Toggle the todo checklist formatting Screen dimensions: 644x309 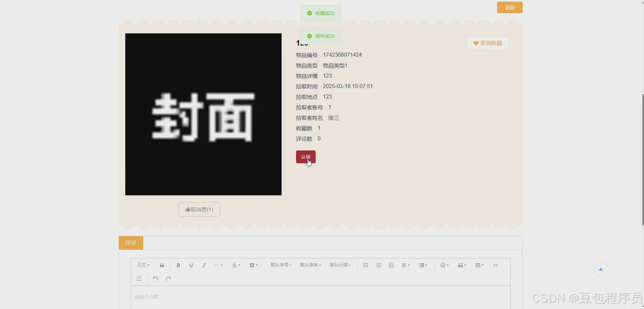[x=391, y=265]
